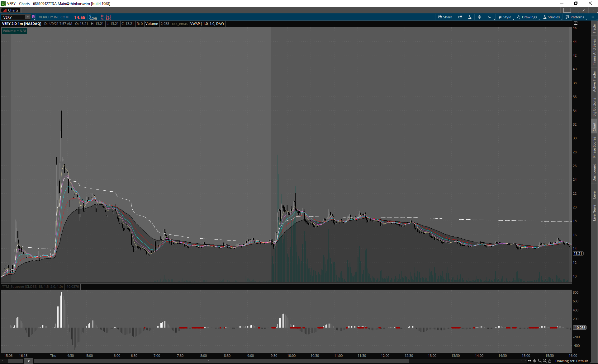
Task: Open the Edit Studies flask icon
Action: point(470,17)
